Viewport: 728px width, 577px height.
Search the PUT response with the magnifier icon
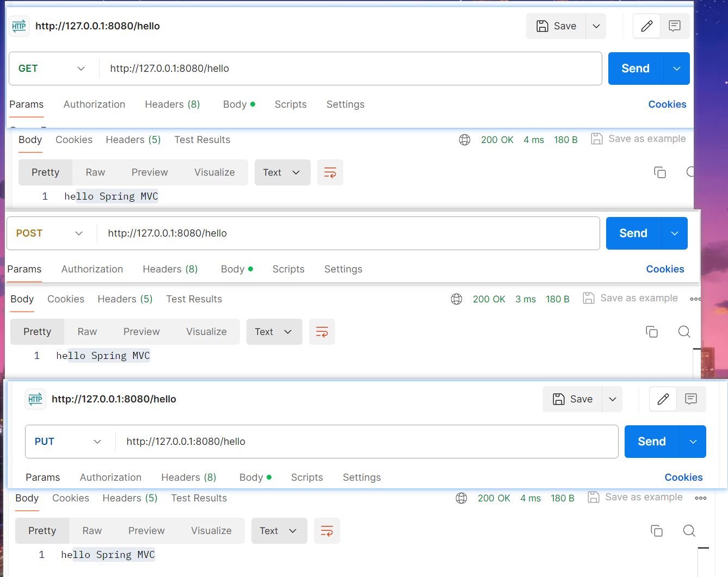(689, 531)
